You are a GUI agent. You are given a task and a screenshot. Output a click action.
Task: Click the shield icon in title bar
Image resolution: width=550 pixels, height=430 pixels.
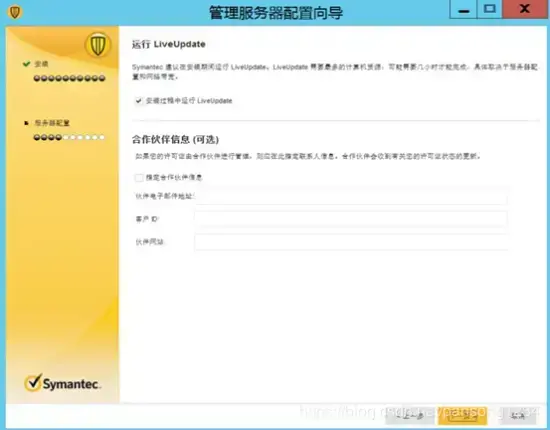pos(15,12)
